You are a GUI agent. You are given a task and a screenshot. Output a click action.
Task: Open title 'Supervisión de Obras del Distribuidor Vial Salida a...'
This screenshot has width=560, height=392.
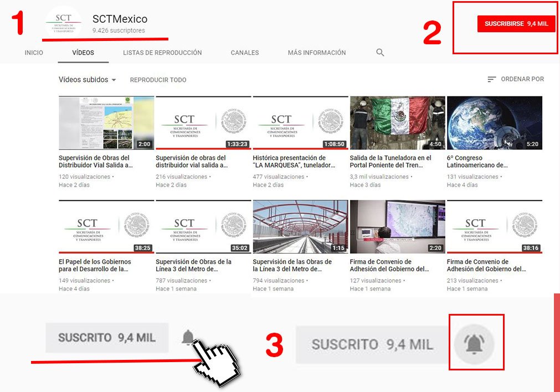click(96, 161)
